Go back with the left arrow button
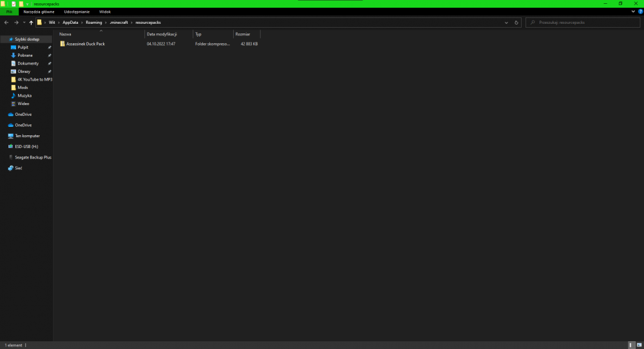 [x=6, y=23]
